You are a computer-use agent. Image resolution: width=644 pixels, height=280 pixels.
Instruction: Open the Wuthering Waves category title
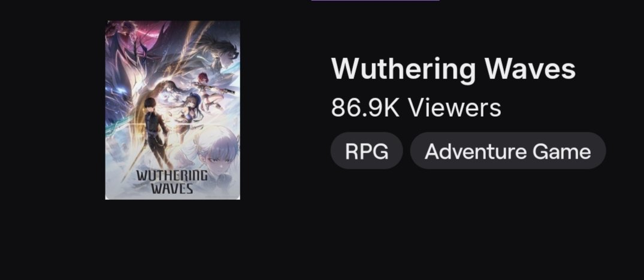tap(453, 69)
